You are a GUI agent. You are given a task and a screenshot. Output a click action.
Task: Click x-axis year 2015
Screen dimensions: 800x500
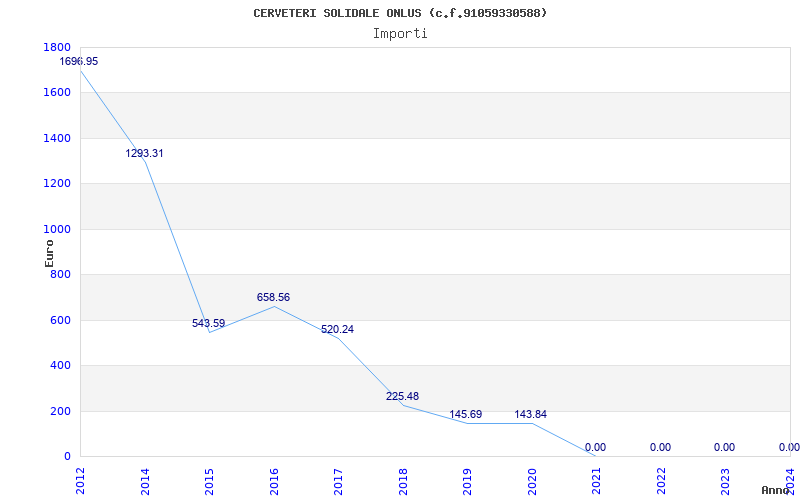point(209,481)
